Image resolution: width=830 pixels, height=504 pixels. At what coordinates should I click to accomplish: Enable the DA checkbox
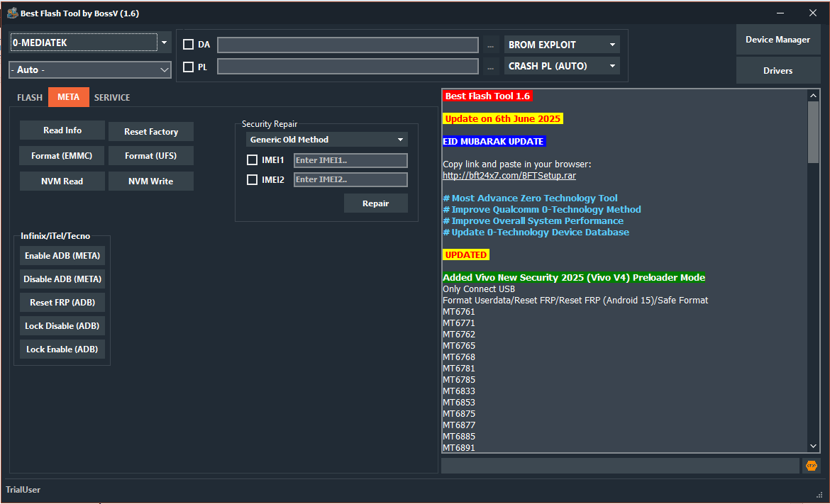point(188,45)
